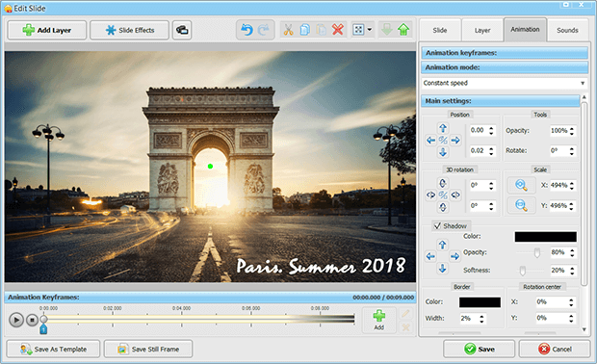Click the Add Layer button
The image size is (597, 364).
coord(47,30)
